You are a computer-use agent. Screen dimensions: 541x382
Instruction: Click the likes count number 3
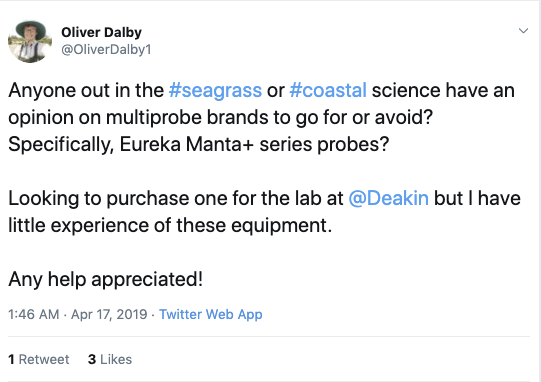92,359
